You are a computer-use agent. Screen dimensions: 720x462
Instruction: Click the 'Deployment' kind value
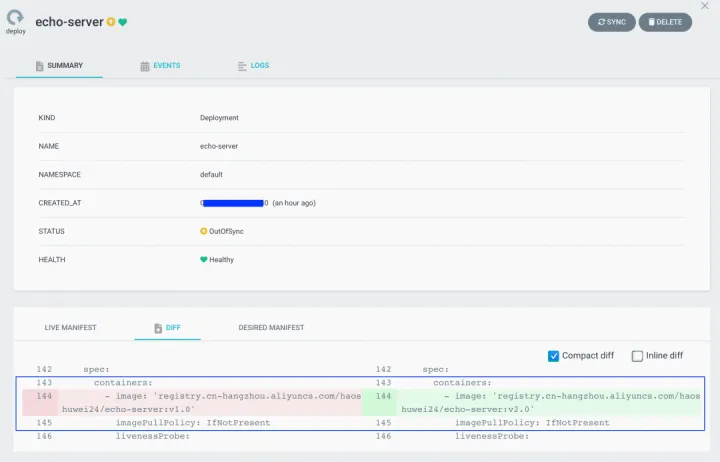coord(219,118)
